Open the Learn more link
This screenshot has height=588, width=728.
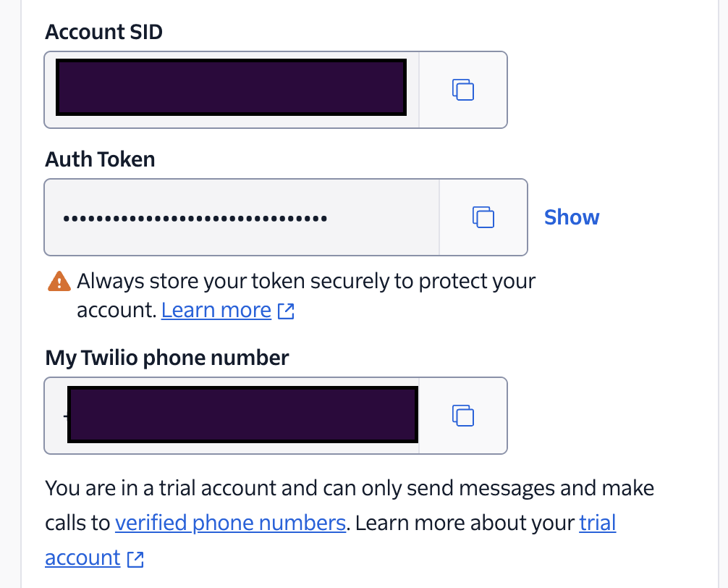coord(216,310)
